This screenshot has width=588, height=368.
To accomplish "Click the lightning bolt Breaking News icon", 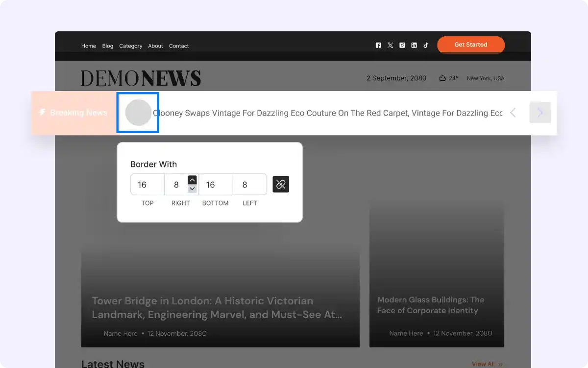I will tap(42, 113).
